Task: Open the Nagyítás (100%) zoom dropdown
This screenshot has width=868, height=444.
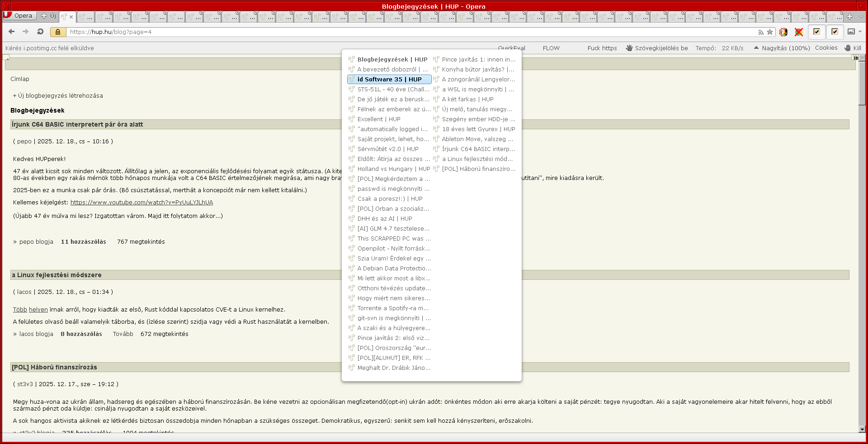Action: pyautogui.click(x=782, y=48)
